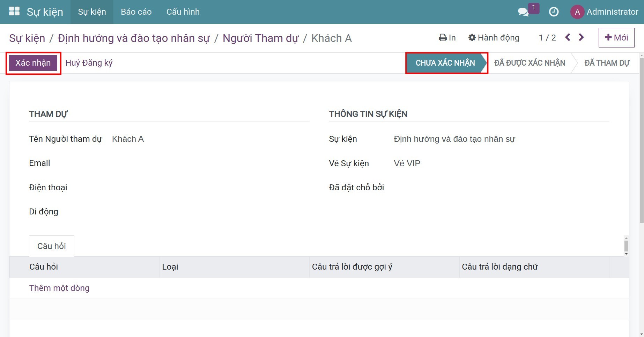Switch to the Báo cáo menu
Viewport: 644px width, 337px height.
136,12
